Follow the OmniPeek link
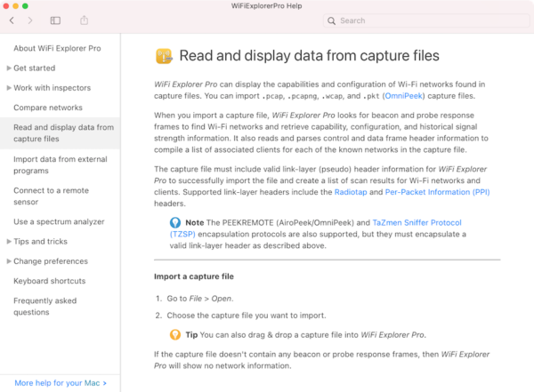534x392 pixels. click(x=403, y=96)
